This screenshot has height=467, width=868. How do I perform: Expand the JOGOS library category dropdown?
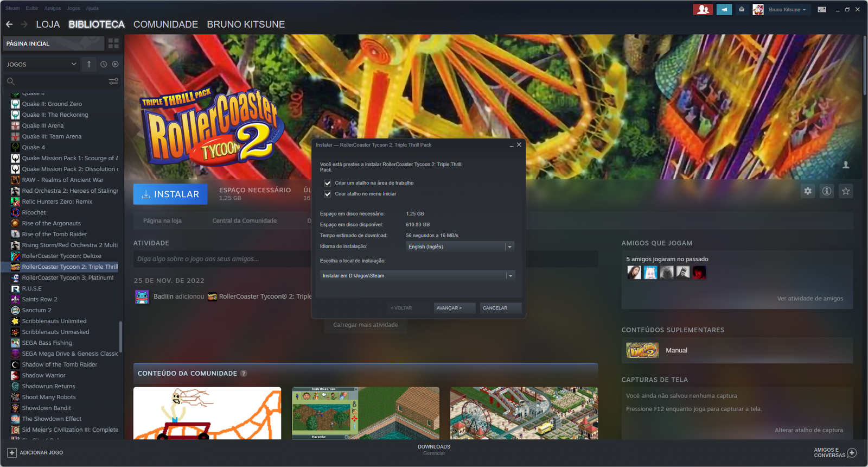(42, 64)
